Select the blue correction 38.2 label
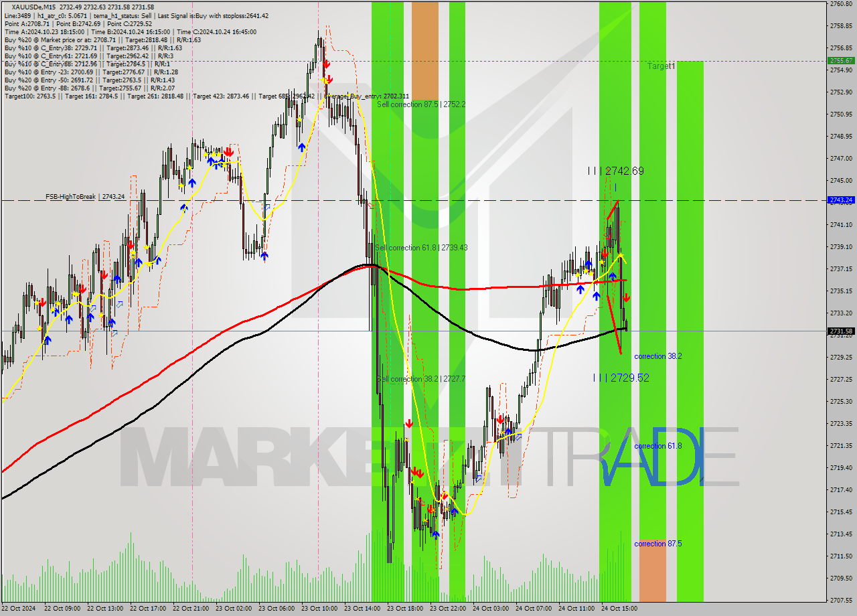 coord(657,356)
